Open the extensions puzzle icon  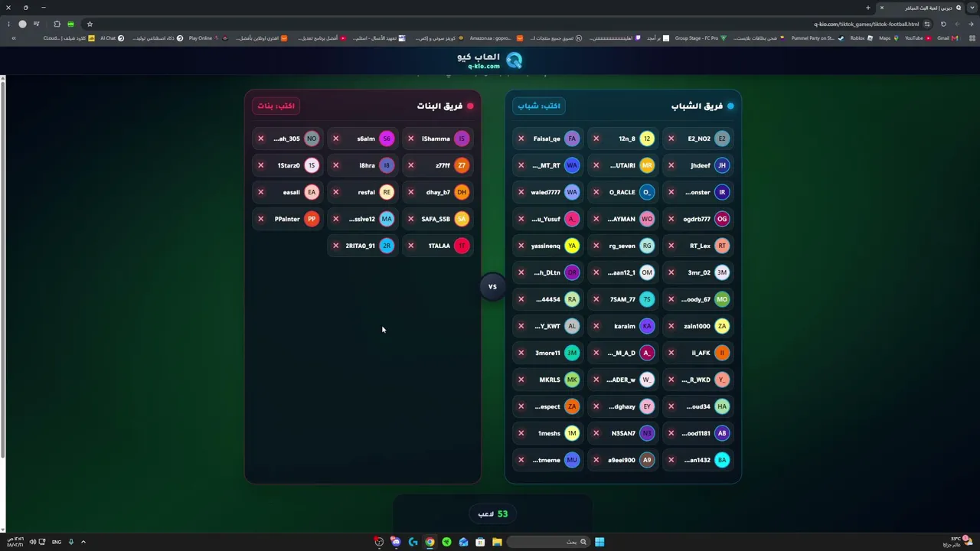coord(57,24)
